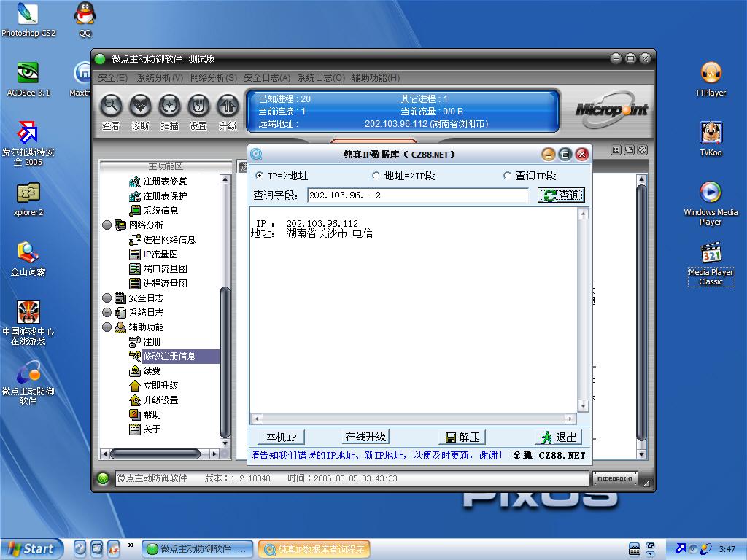The image size is (747, 560).
Task: Click the 在线升级 button
Action: (365, 437)
